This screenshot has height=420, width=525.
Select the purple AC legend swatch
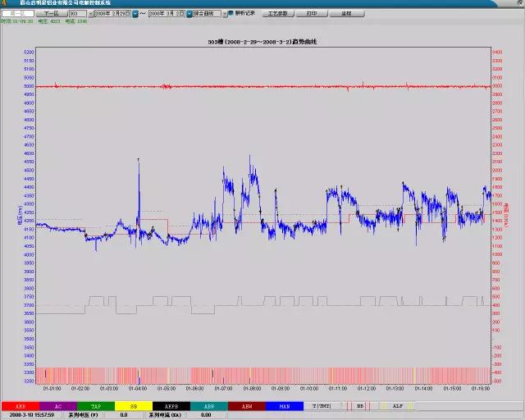(x=57, y=406)
